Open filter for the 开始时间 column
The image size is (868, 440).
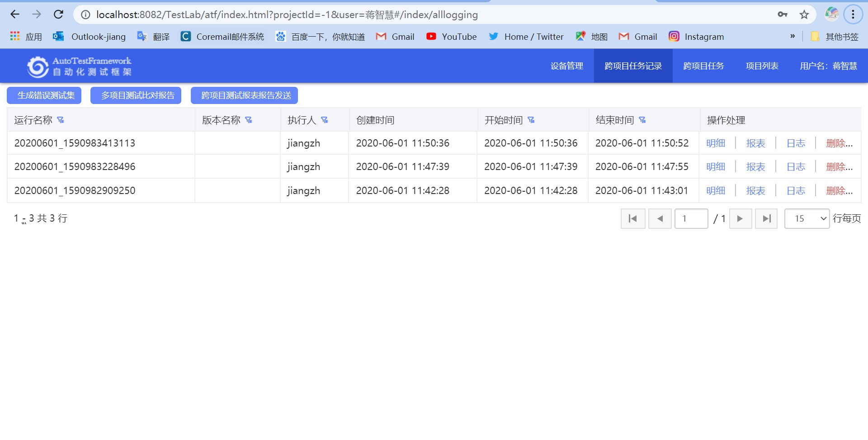(531, 120)
